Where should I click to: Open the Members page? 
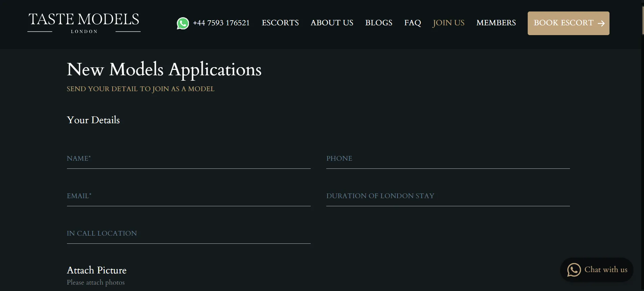pos(496,23)
